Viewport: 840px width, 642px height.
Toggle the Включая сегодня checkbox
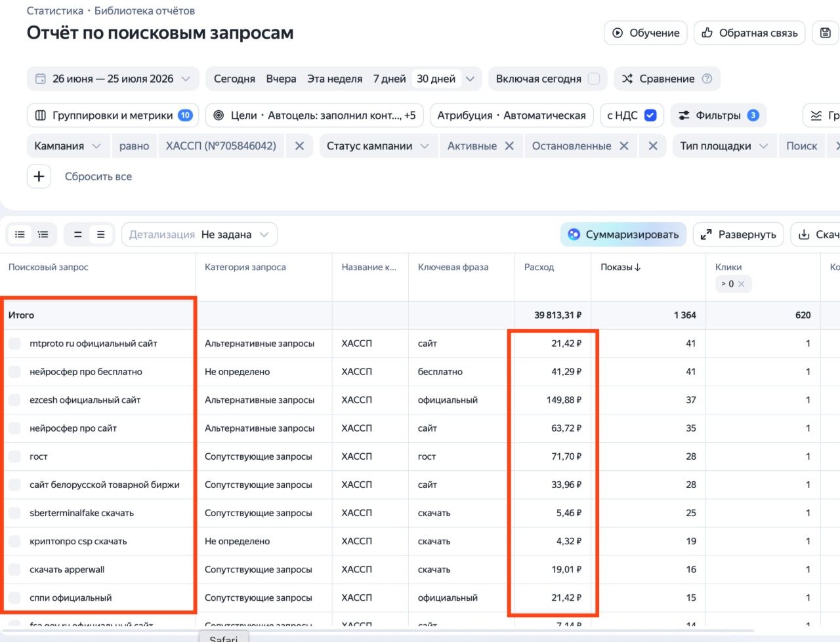(594, 79)
